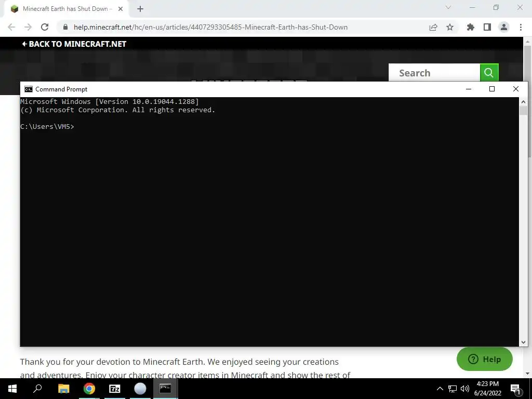Click the Command Prompt scrollbar down arrow
The width and height of the screenshot is (532, 399).
523,343
